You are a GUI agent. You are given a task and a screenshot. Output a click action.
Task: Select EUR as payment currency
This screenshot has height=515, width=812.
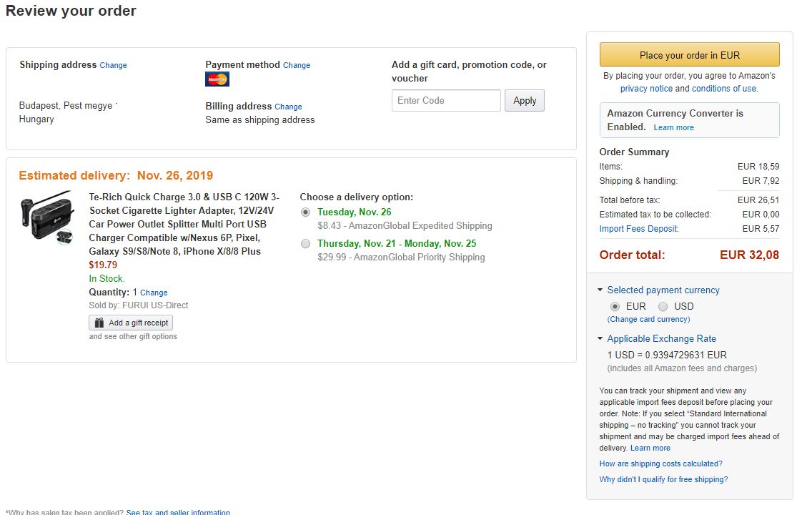[615, 306]
